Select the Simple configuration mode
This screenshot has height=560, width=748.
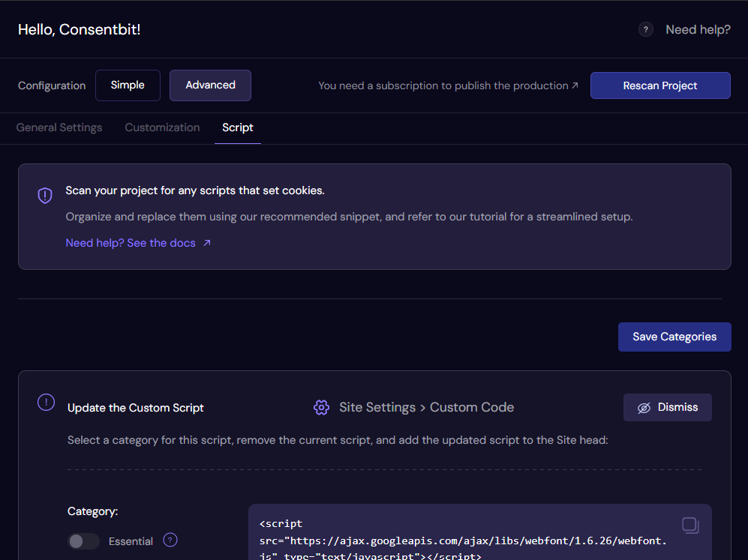[x=128, y=85]
